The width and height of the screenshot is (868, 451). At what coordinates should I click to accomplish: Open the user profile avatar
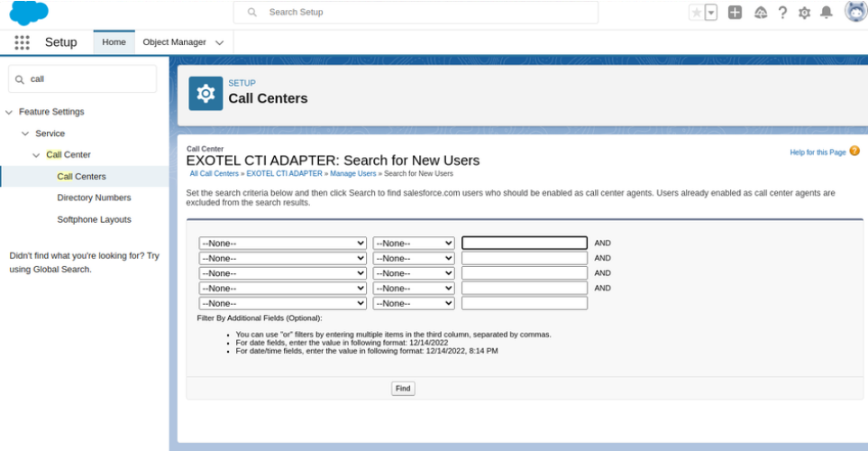pyautogui.click(x=855, y=11)
